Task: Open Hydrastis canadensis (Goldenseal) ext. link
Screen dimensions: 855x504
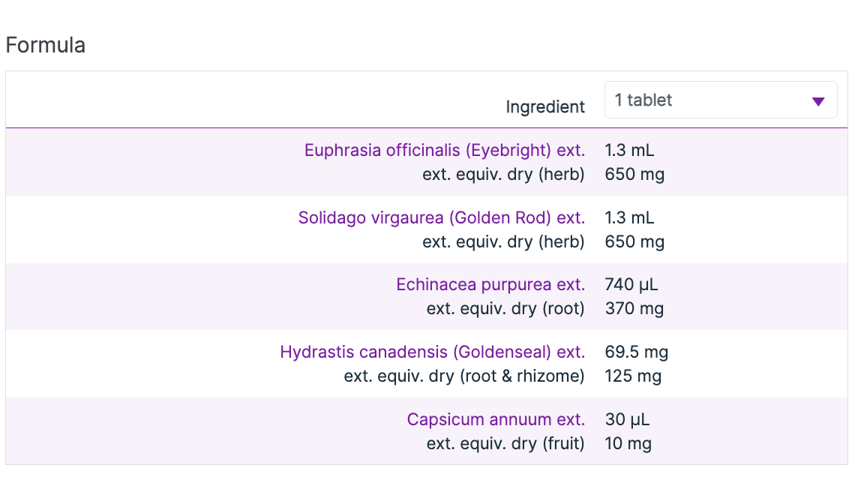Action: click(x=433, y=352)
